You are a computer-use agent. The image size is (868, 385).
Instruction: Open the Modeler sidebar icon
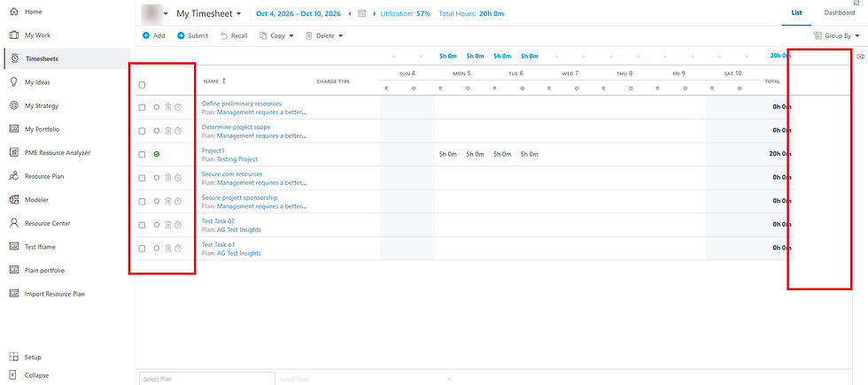click(14, 200)
